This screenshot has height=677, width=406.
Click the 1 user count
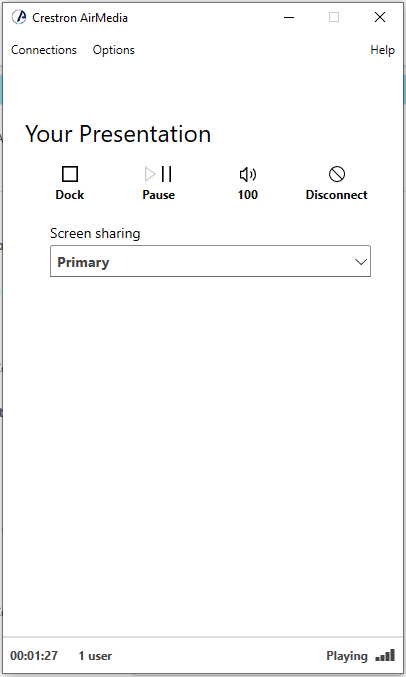95,656
